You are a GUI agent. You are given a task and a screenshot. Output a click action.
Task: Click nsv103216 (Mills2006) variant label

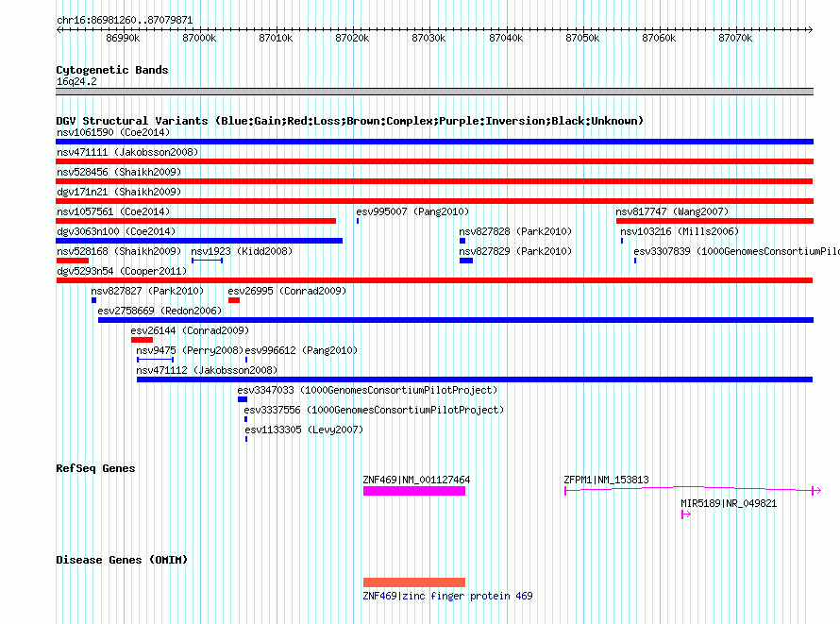(x=680, y=231)
